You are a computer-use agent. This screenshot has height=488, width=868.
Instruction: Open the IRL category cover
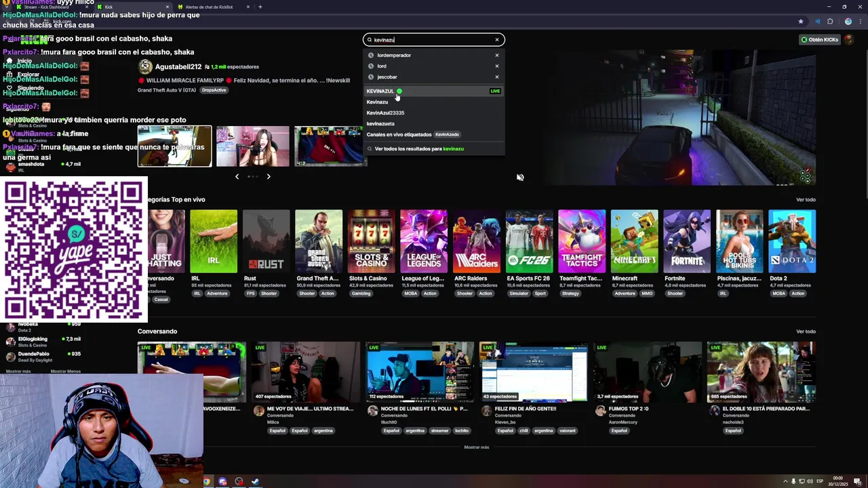(214, 241)
